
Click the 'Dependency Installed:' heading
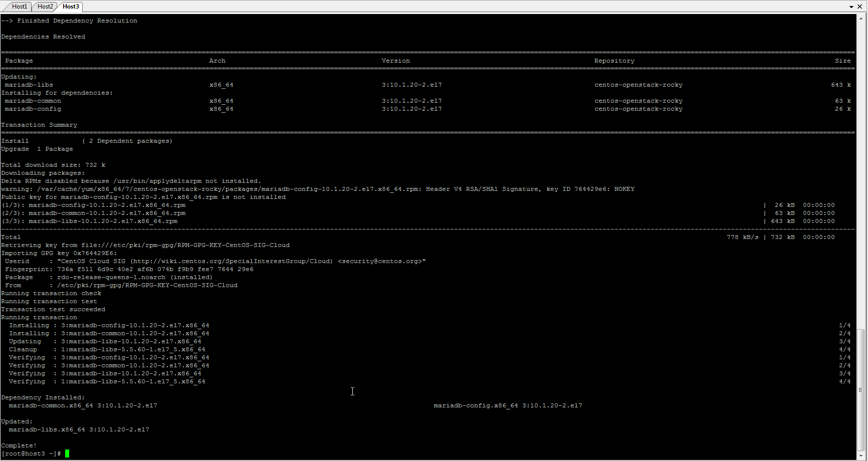[43, 397]
